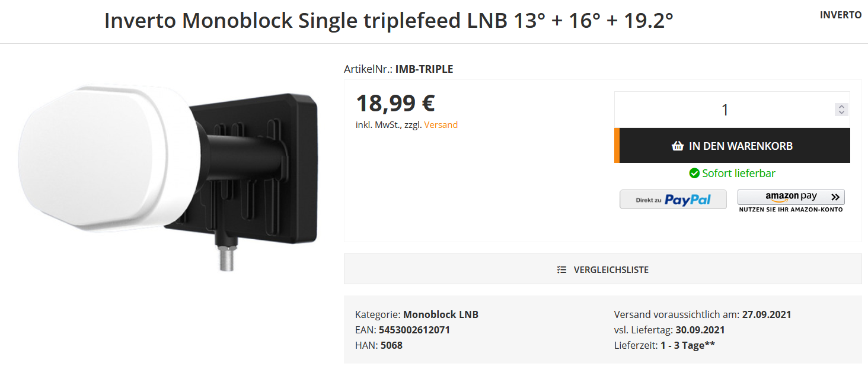Decrease quantity with the down arrow

pos(841,113)
